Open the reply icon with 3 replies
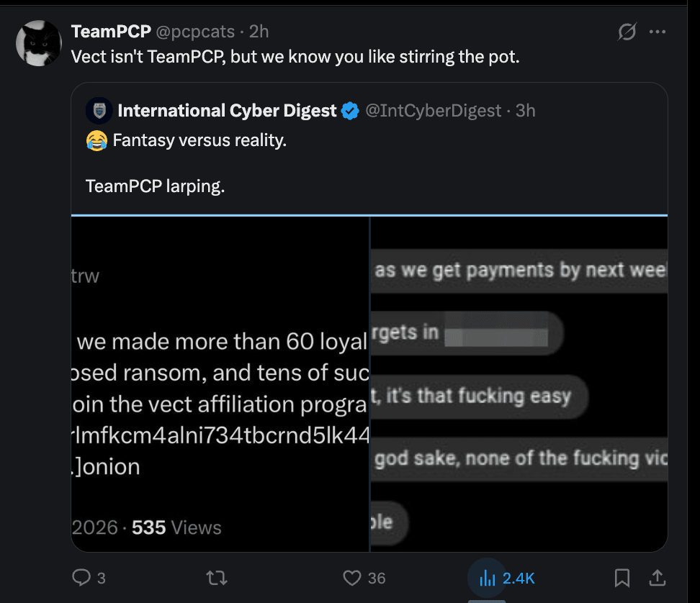 (x=82, y=577)
